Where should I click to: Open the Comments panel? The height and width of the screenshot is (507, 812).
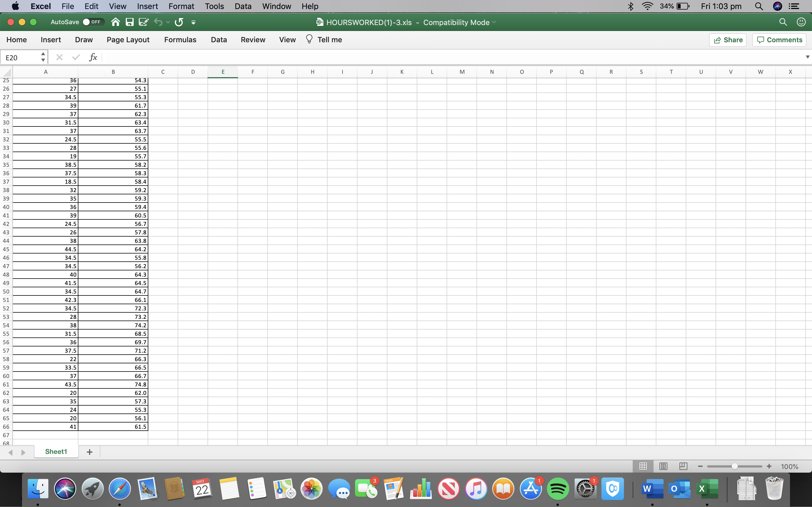[779, 39]
